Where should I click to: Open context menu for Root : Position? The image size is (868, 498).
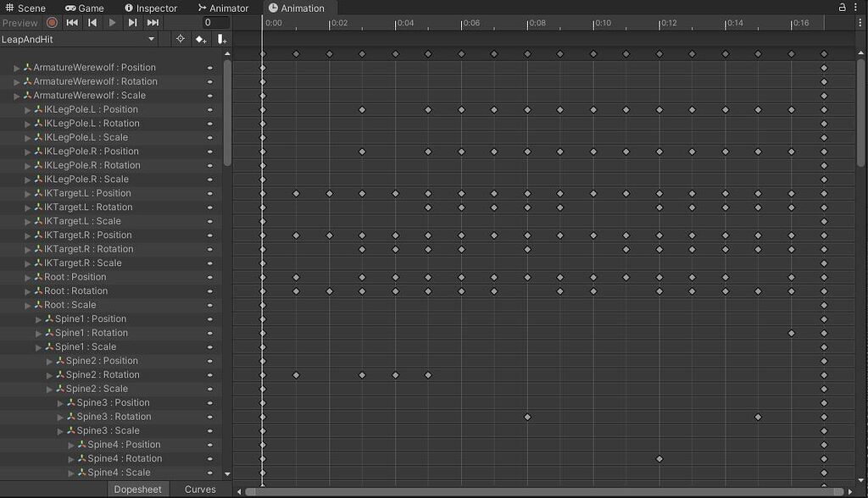pyautogui.click(x=210, y=277)
